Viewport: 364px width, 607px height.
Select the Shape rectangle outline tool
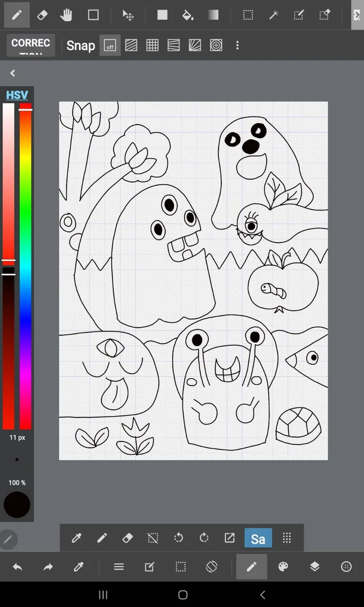coord(93,15)
